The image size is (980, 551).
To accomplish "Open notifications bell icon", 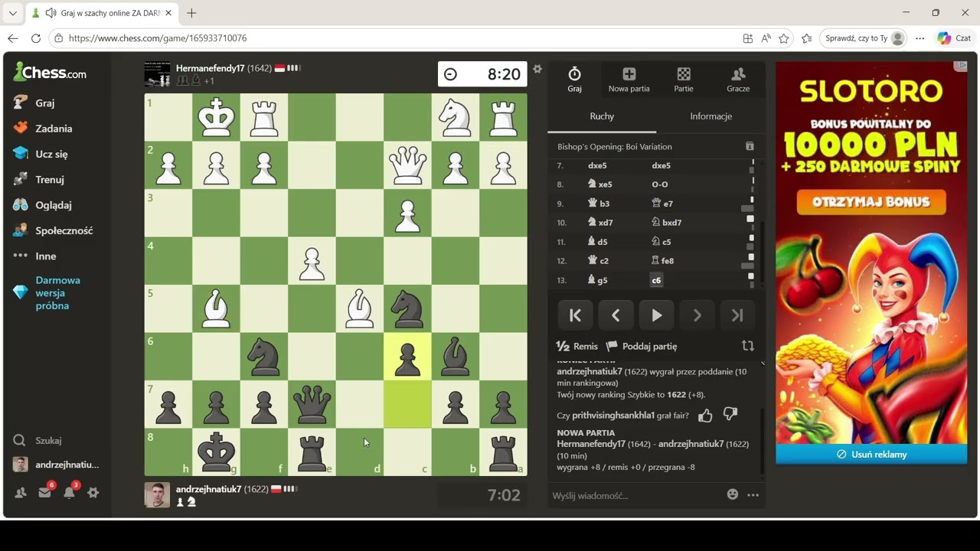I will click(69, 493).
